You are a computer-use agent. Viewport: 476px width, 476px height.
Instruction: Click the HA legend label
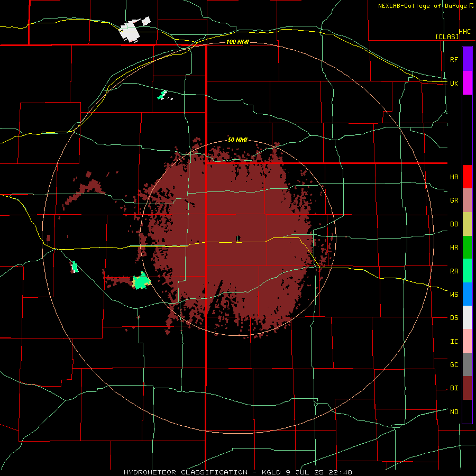tap(454, 177)
